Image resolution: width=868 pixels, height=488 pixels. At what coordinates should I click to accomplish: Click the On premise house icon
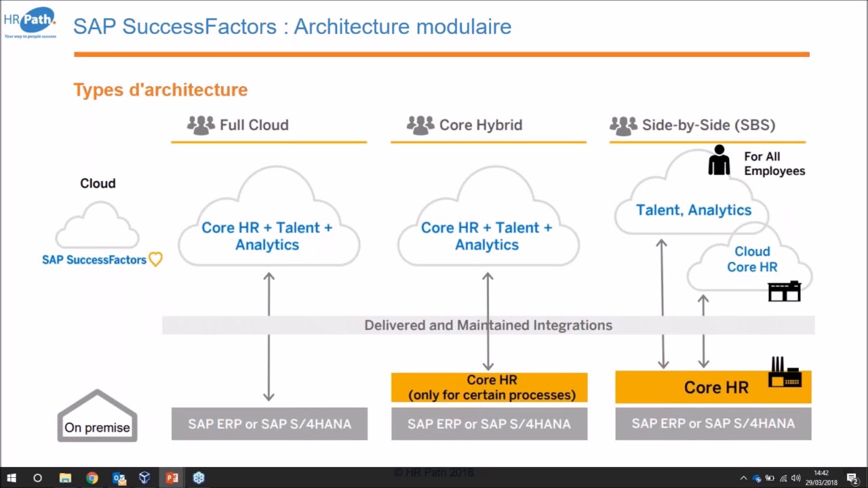97,415
